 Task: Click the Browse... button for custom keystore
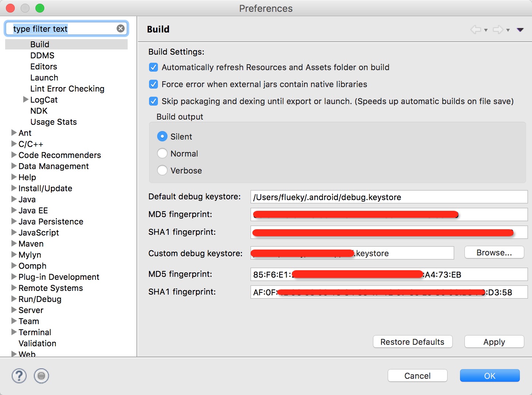[494, 253]
